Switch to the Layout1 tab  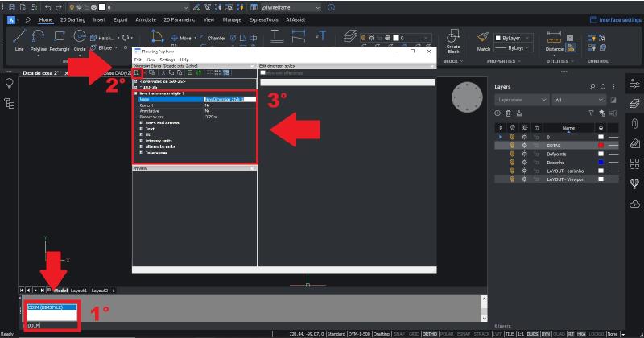coord(78,290)
